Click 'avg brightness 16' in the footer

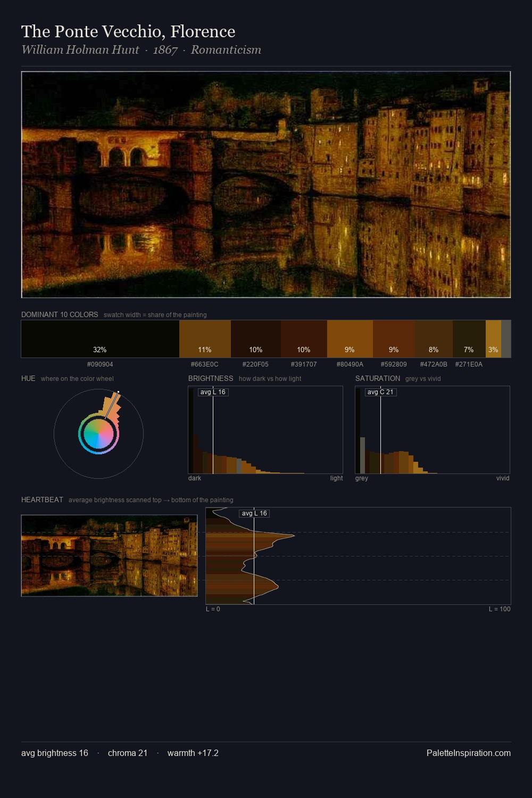click(55, 753)
